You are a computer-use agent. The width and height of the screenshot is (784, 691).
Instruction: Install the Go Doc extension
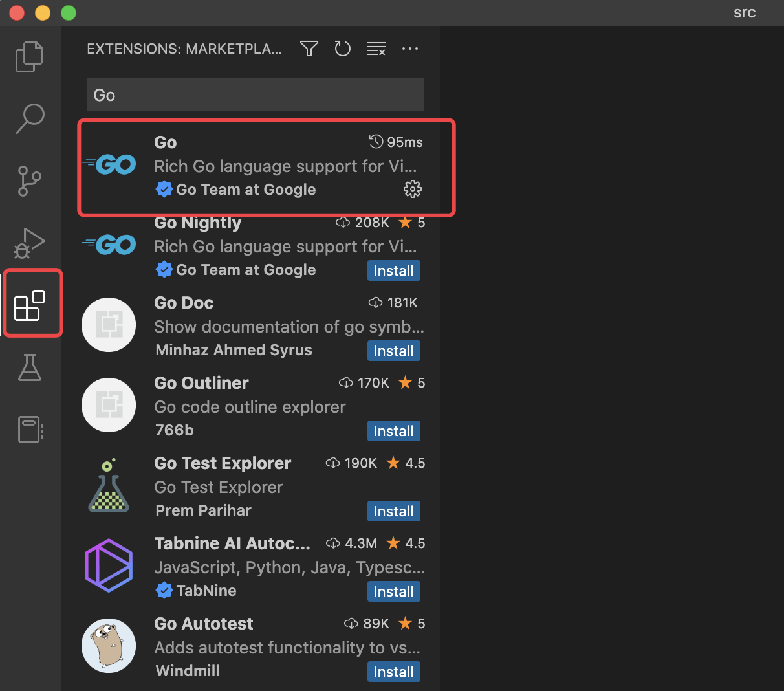click(x=393, y=351)
